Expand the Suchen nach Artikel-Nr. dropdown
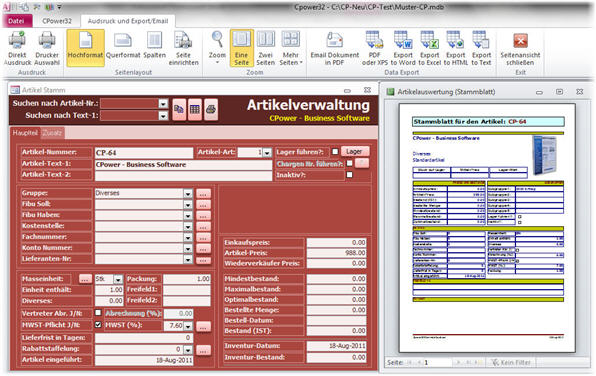Screen dimensions: 596x376 163,103
